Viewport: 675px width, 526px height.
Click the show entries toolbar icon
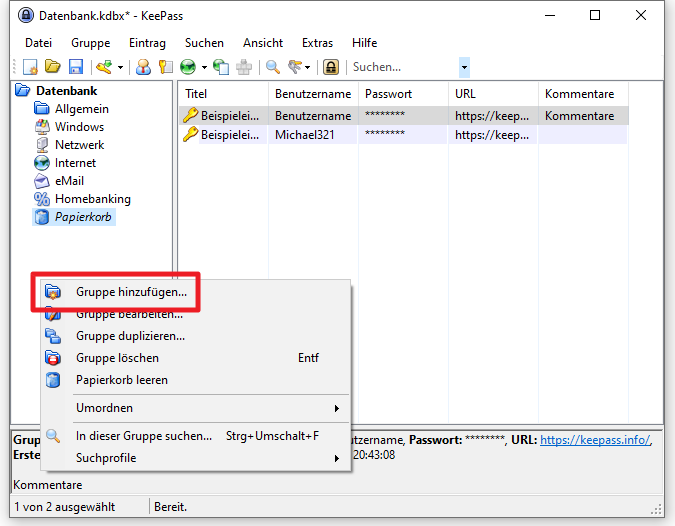[295, 67]
